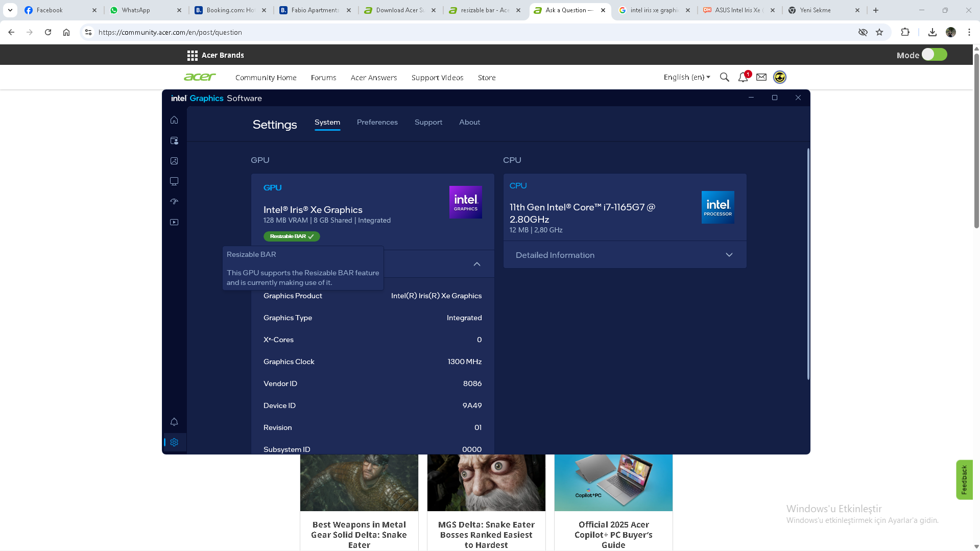Image resolution: width=980 pixels, height=551 pixels.
Task: Open MGS Delta Bosses Ranked article
Action: (x=486, y=535)
